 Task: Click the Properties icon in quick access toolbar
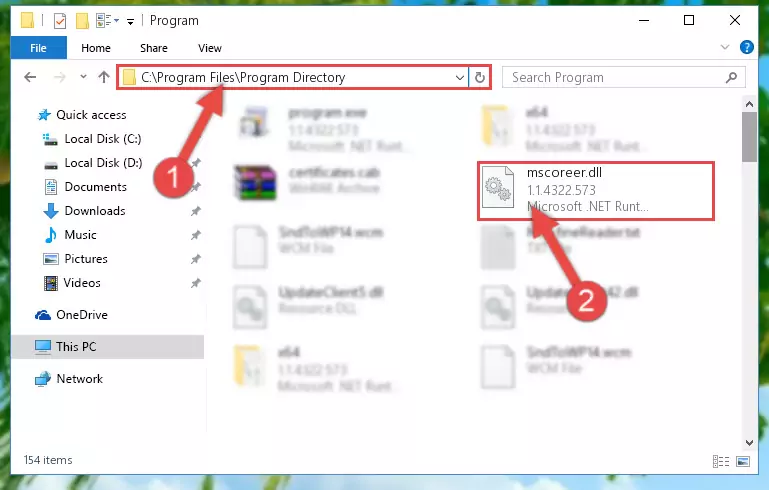[60, 21]
